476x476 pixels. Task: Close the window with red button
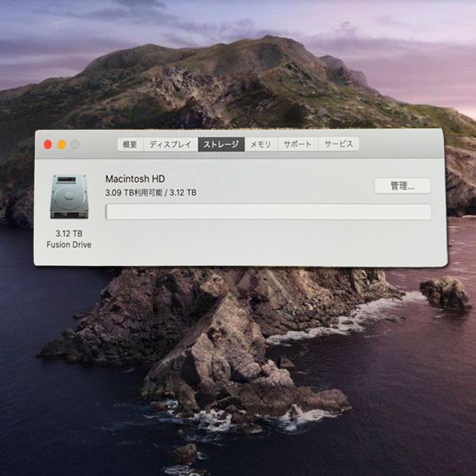click(x=48, y=145)
